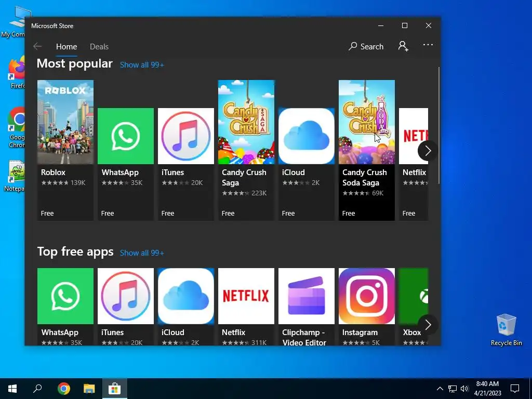Open the Action Center notifications icon
The image size is (532, 399).
[515, 389]
